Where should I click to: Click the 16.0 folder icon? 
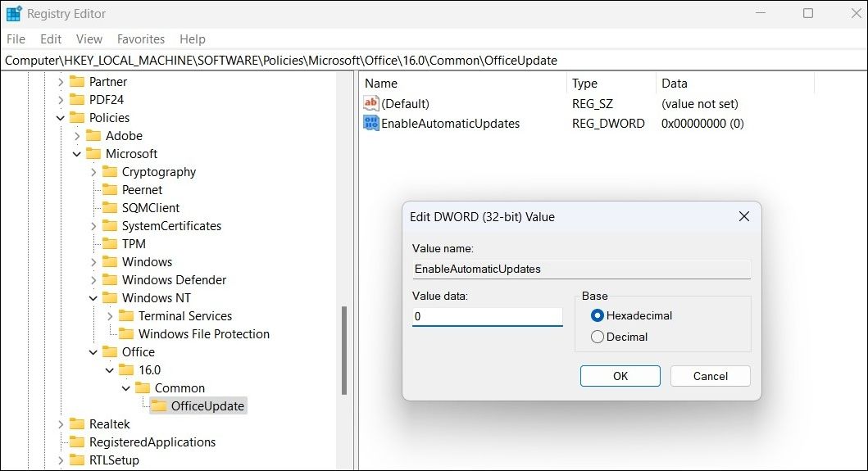pos(127,369)
